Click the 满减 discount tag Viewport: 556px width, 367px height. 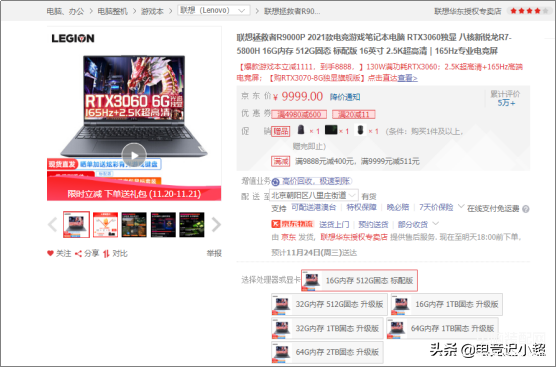(280, 161)
